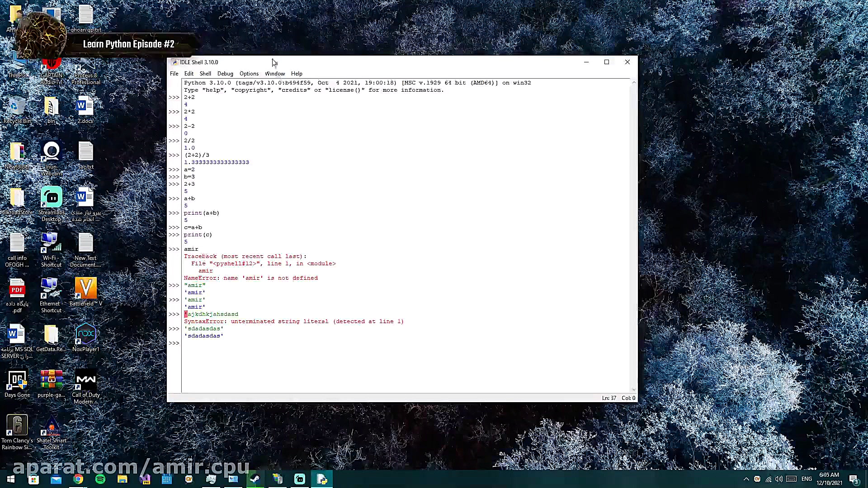Expand hidden system tray icons
Viewport: 868px width, 488px height.
pos(746,479)
